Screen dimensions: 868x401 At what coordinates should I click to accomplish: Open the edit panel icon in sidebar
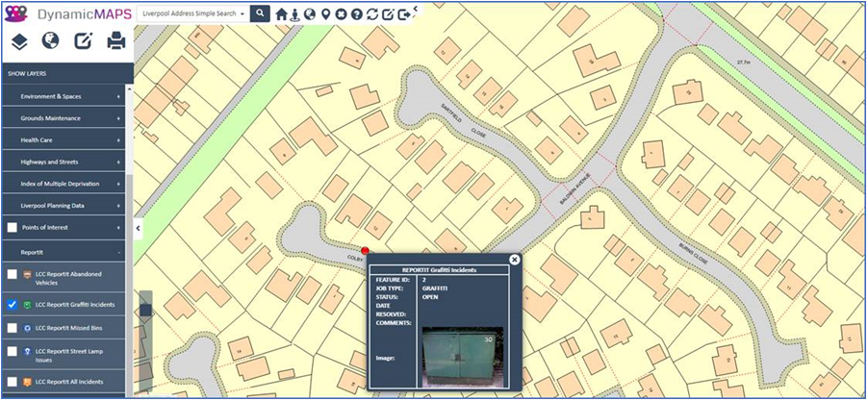pyautogui.click(x=83, y=41)
